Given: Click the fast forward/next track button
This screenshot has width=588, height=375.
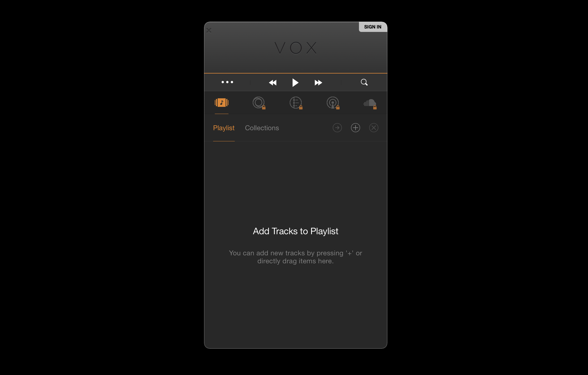Looking at the screenshot, I should coord(318,82).
